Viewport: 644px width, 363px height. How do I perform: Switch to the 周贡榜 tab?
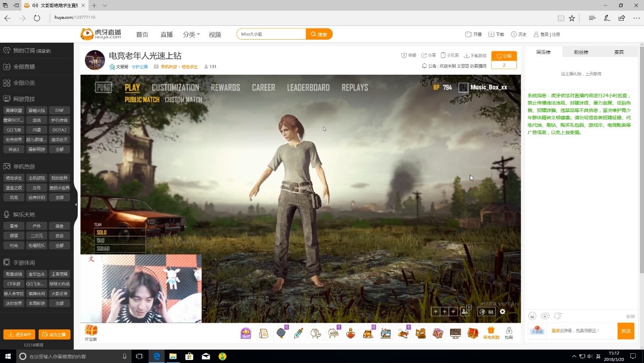pyautogui.click(x=543, y=52)
